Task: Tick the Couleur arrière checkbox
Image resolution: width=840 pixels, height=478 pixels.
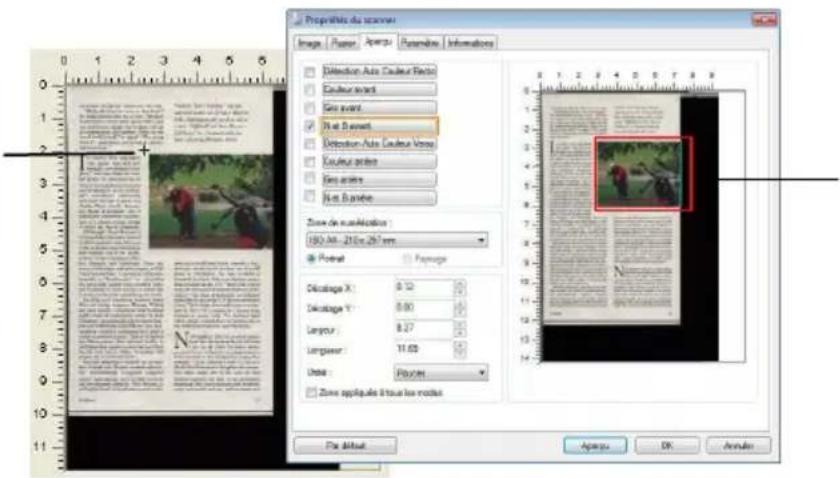Action: (x=310, y=161)
